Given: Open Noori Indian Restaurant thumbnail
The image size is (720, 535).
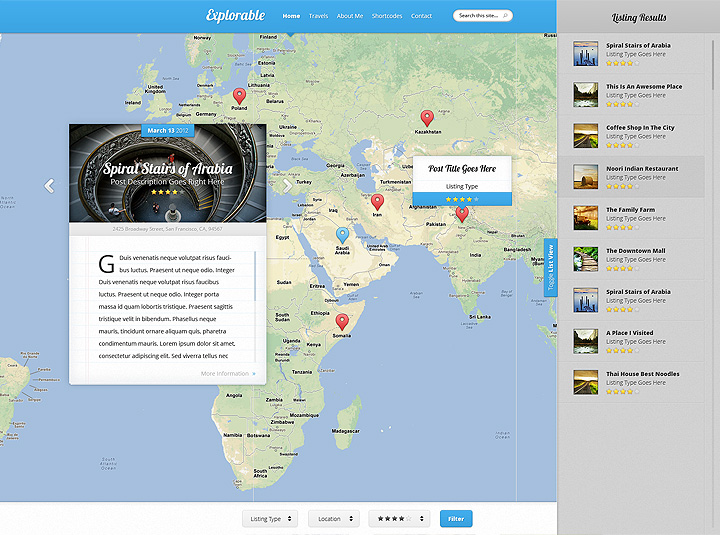Looking at the screenshot, I should coord(585,176).
